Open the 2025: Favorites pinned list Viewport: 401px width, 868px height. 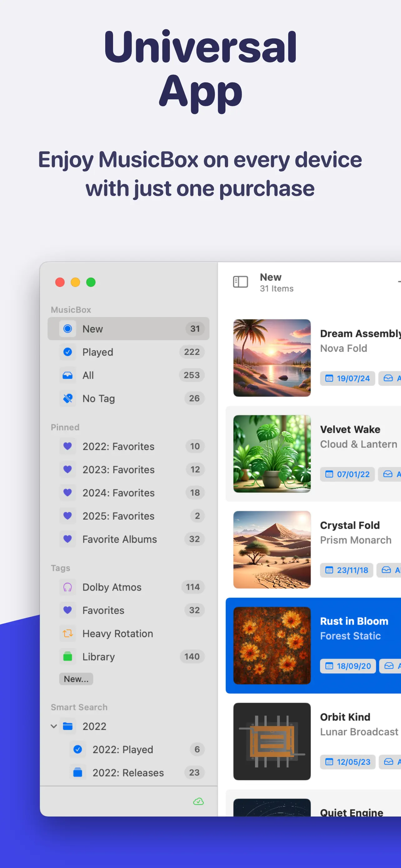pyautogui.click(x=128, y=516)
